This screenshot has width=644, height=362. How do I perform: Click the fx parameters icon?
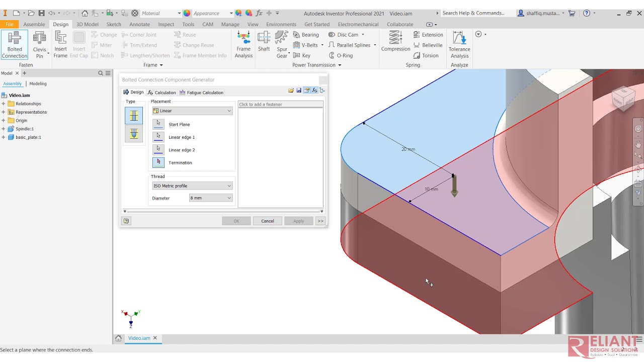pos(259,13)
